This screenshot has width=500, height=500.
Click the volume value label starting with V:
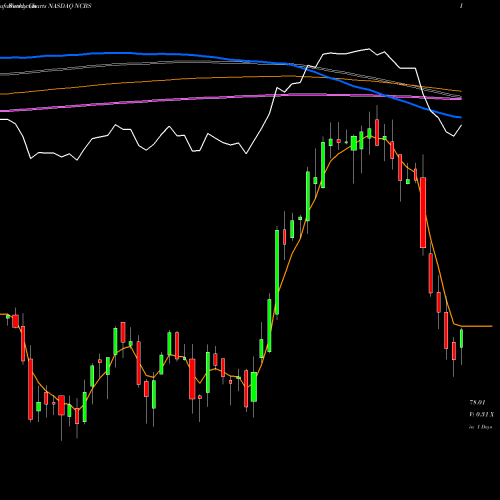point(481,415)
